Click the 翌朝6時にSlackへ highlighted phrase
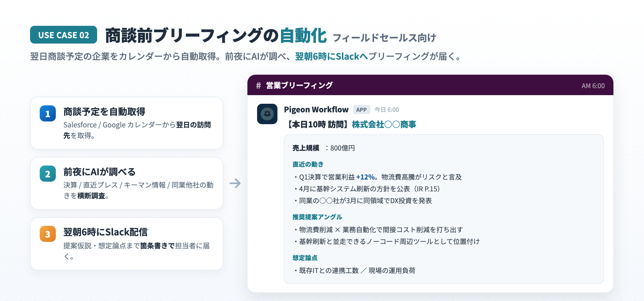The height and width of the screenshot is (301, 644). click(x=332, y=56)
